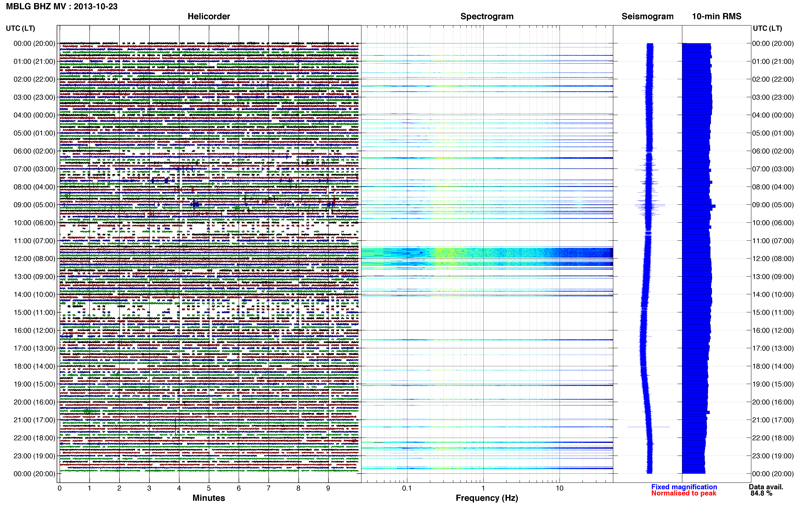Click the broadband spectrogram burst near 12:00
The height and width of the screenshot is (508, 812).
pyautogui.click(x=487, y=257)
